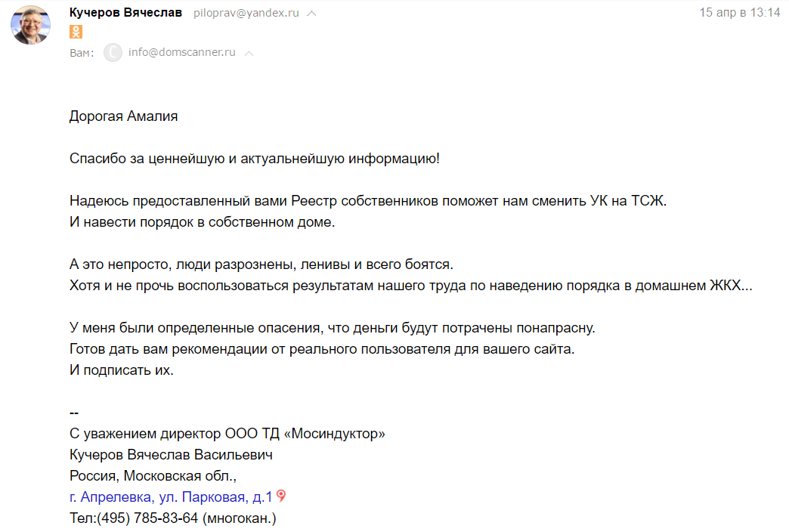Click the line "И подписать их."

click(121, 371)
